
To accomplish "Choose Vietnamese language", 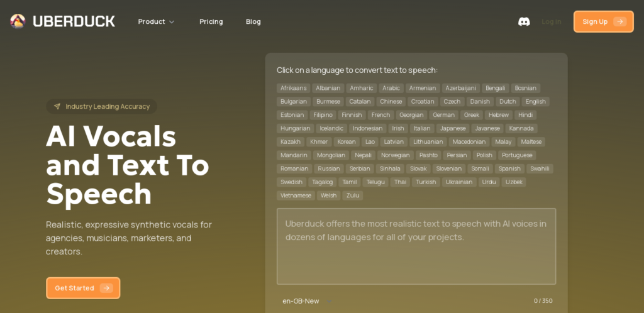I will (296, 195).
